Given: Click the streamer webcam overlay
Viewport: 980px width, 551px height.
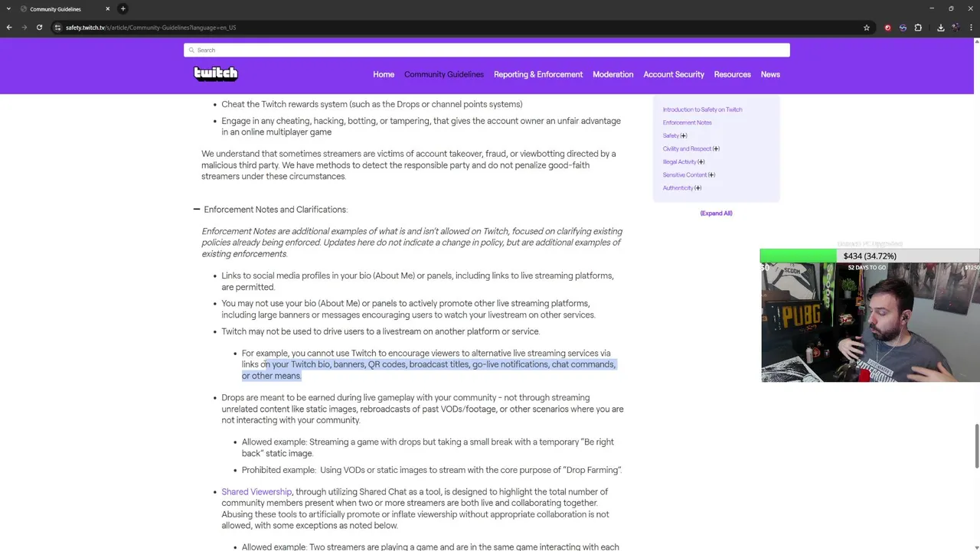Looking at the screenshot, I should [x=870, y=322].
